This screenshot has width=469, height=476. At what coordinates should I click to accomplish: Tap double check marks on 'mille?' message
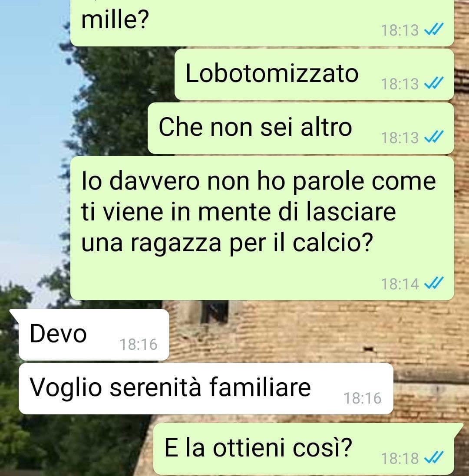pos(434,29)
